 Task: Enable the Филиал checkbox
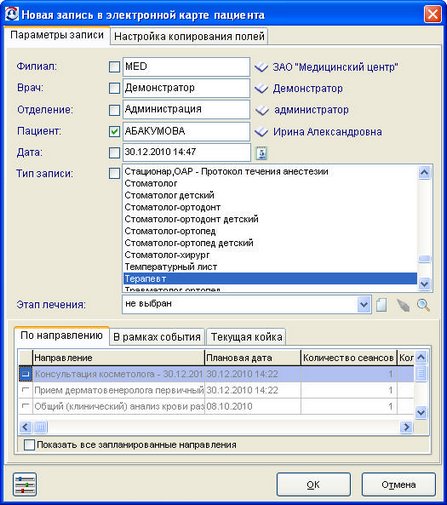[114, 67]
